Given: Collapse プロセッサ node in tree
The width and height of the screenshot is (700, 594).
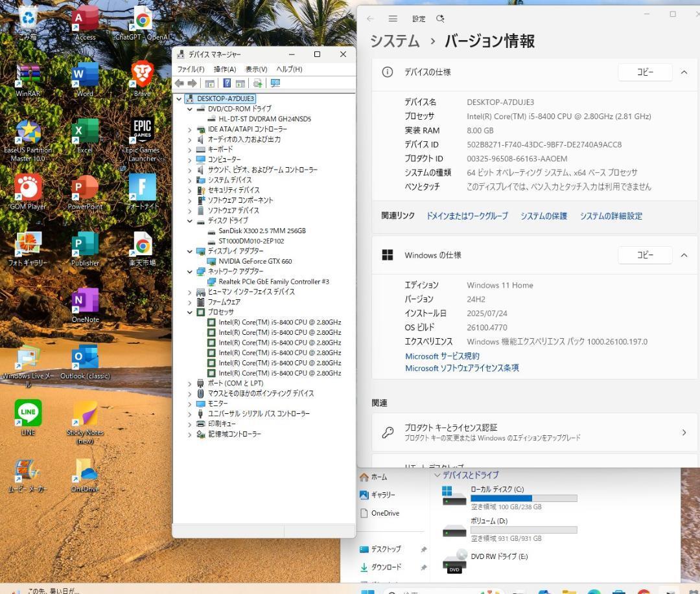Looking at the screenshot, I should [189, 312].
